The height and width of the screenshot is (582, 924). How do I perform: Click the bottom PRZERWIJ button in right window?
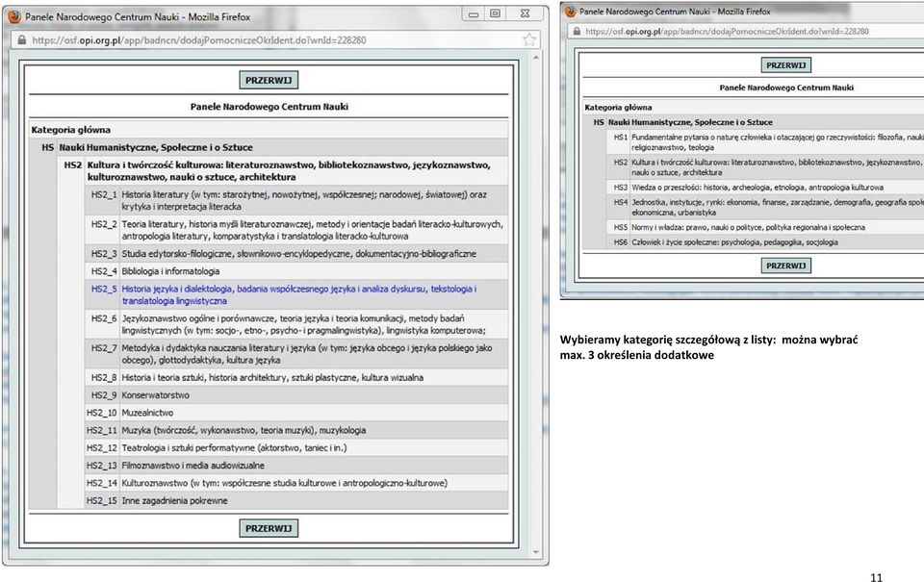tap(785, 266)
